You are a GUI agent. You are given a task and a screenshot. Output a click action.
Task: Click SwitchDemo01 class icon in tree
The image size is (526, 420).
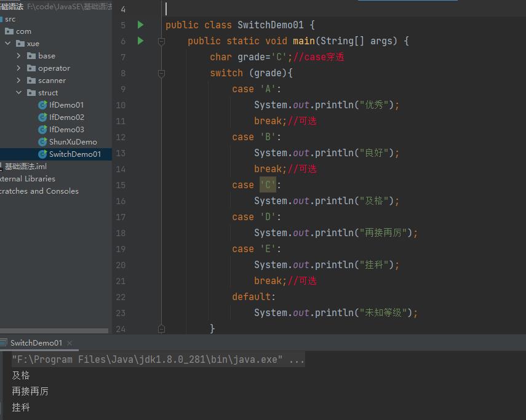[x=42, y=154]
